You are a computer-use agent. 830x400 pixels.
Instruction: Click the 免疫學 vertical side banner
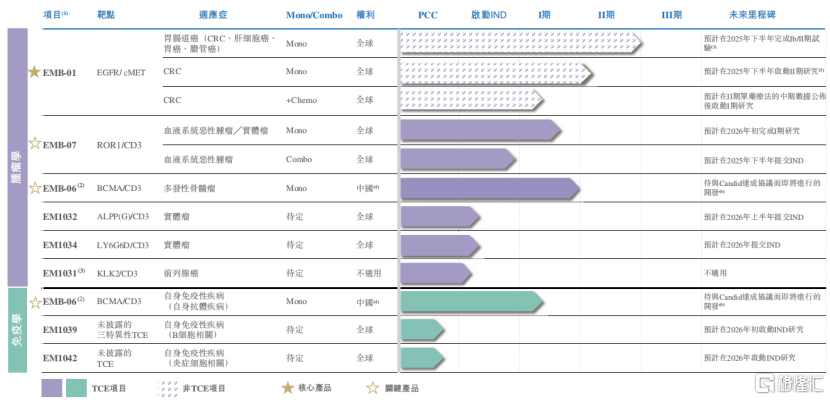[17, 330]
